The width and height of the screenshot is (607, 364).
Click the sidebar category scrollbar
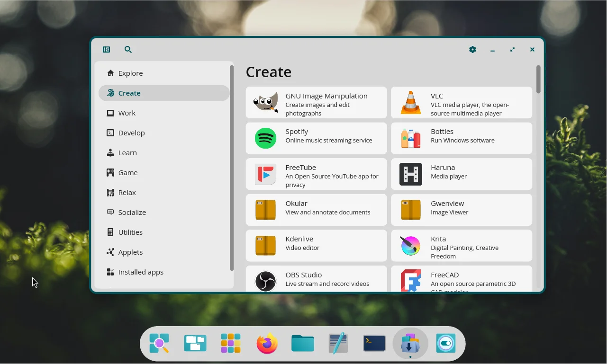point(232,168)
